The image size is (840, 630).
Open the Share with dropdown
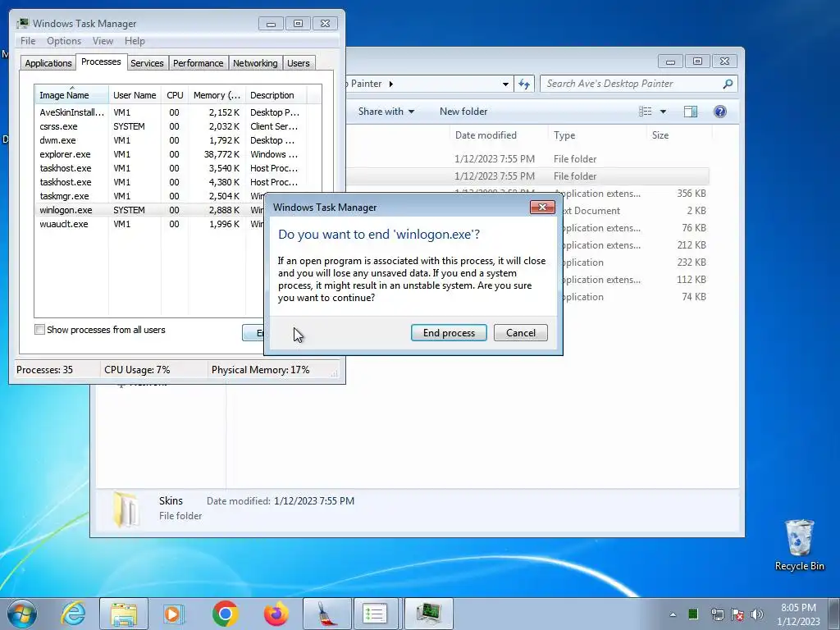pyautogui.click(x=386, y=112)
